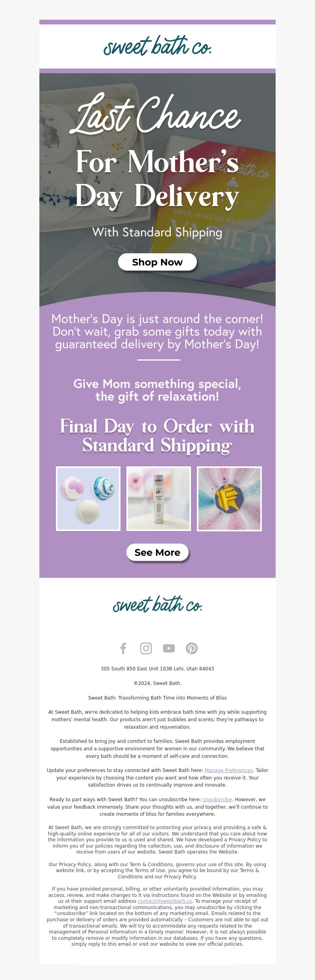Image resolution: width=315 pixels, height=980 pixels.
Task: Open the Instagram social icon
Action: click(146, 648)
